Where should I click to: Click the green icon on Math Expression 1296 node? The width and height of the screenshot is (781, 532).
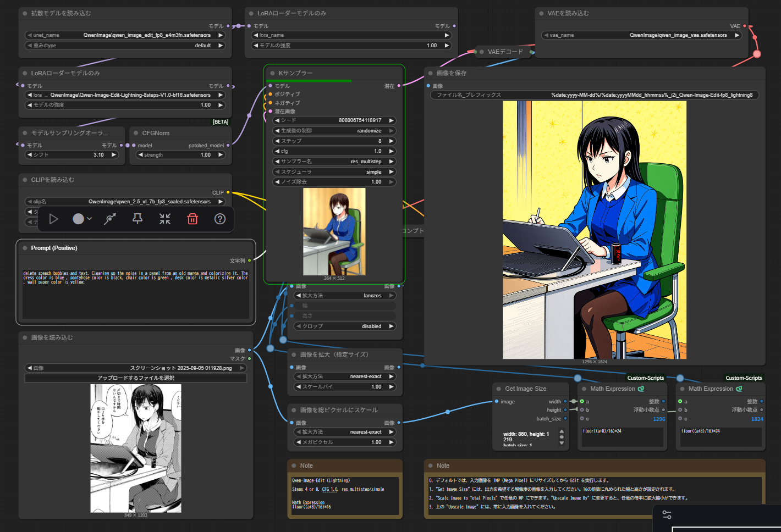click(x=641, y=389)
